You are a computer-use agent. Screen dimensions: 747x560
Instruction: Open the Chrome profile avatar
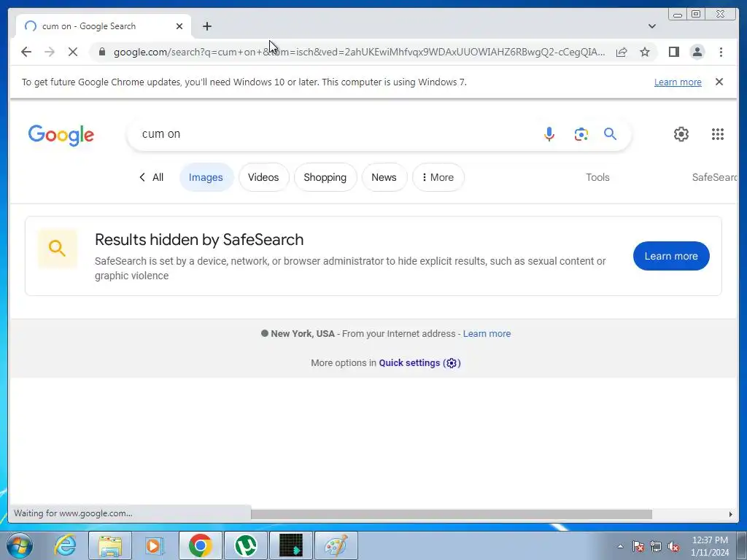[x=697, y=52]
